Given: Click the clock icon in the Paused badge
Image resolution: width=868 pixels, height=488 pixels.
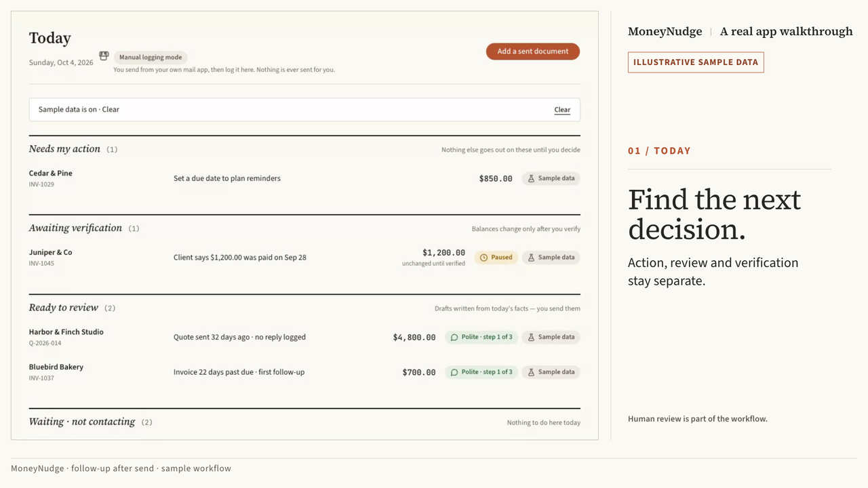Looking at the screenshot, I should pos(484,258).
